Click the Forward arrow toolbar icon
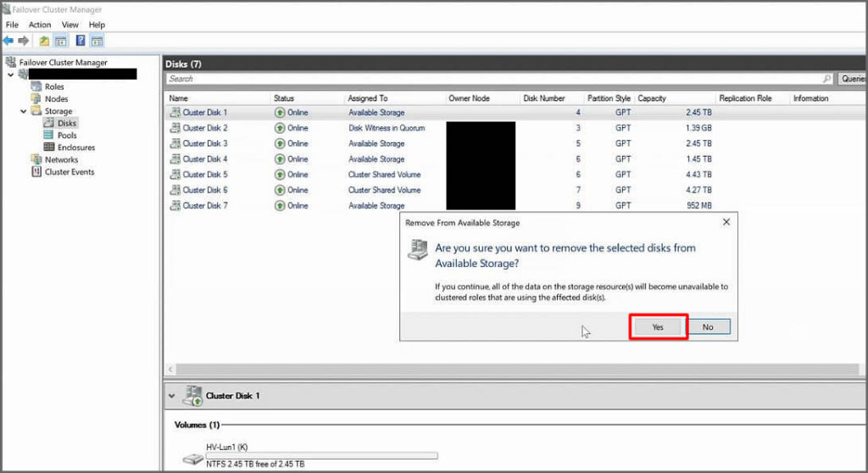868x473 pixels. coord(23,41)
